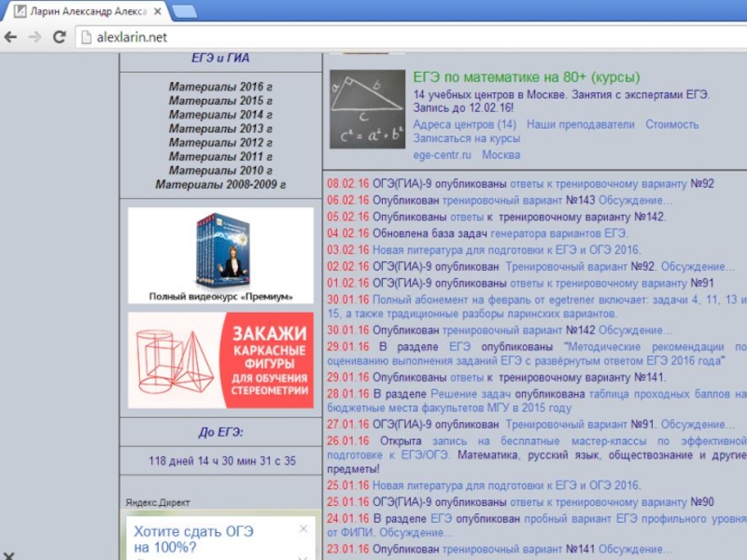Click the triangle chalkboard ad image
747x560 pixels.
click(367, 109)
